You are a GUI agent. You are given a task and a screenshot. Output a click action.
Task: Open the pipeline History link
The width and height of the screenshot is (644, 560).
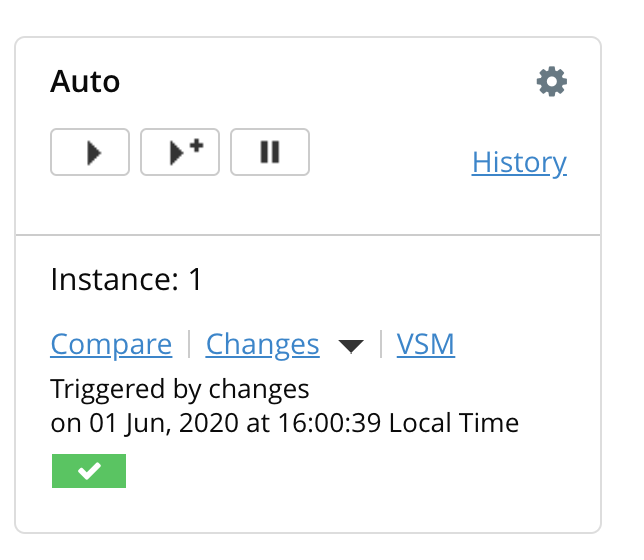519,162
